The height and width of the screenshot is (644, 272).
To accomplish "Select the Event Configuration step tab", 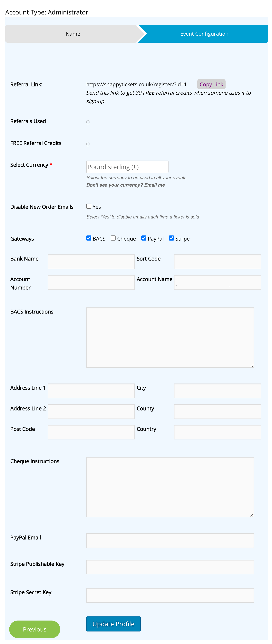I will point(204,34).
